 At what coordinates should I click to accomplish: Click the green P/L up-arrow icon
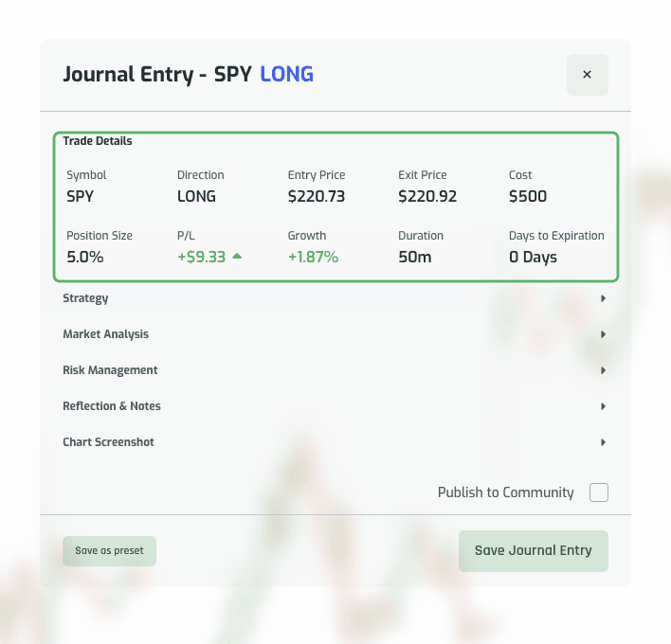coord(237,256)
